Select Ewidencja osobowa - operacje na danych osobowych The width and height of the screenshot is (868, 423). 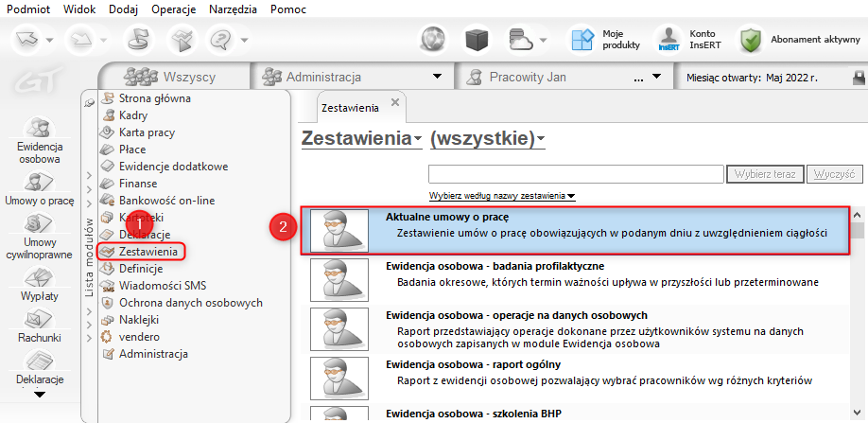point(575,330)
